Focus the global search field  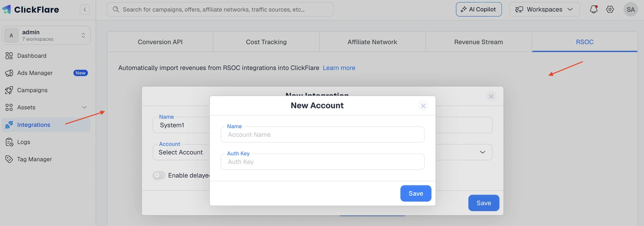(220, 9)
